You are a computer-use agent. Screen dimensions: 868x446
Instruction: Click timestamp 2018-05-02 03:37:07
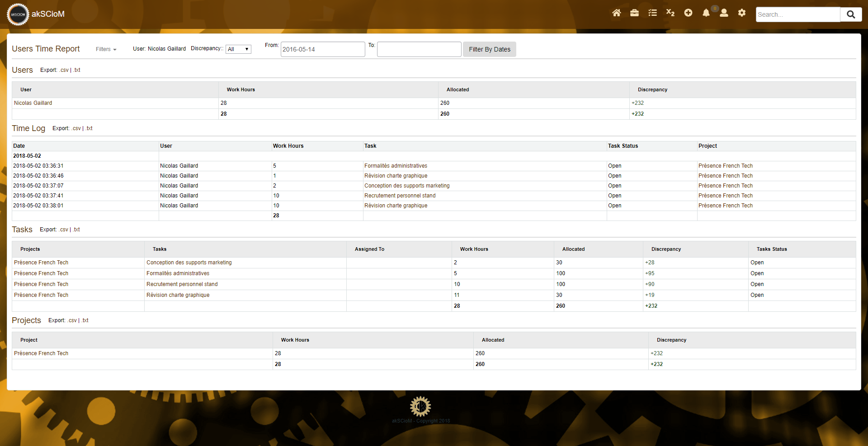tap(38, 186)
